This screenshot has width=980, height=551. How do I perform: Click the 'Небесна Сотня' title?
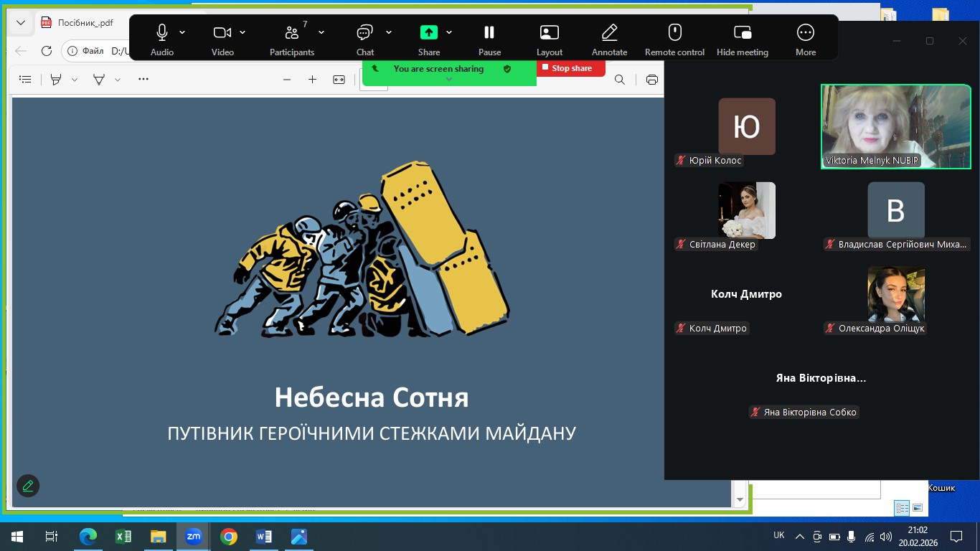click(x=372, y=397)
